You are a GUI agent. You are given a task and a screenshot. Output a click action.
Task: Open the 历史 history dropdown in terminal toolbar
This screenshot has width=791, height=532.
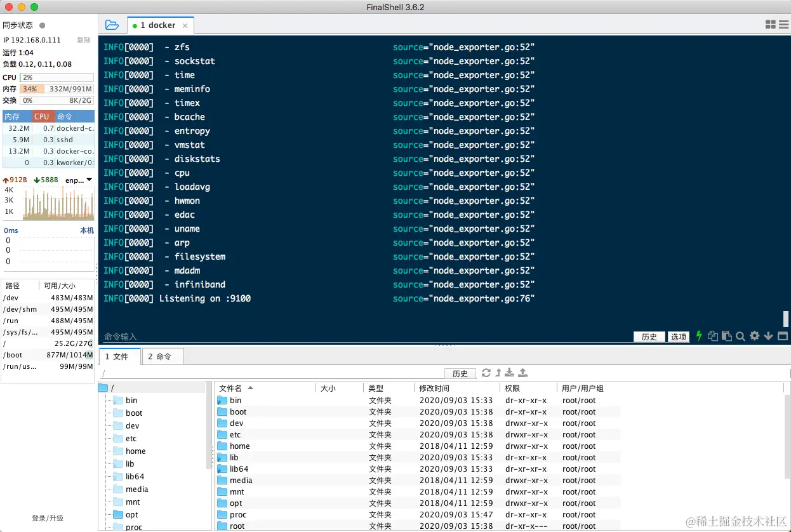pos(649,336)
